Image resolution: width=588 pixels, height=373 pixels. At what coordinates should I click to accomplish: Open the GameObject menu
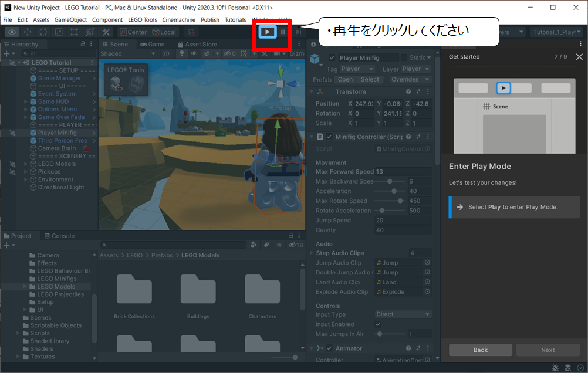(x=70, y=19)
